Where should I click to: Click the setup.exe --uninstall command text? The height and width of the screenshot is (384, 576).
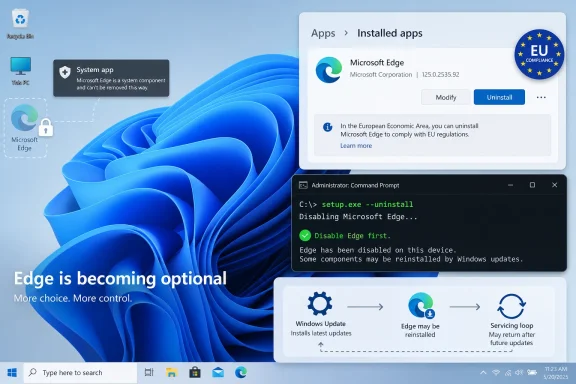point(367,204)
